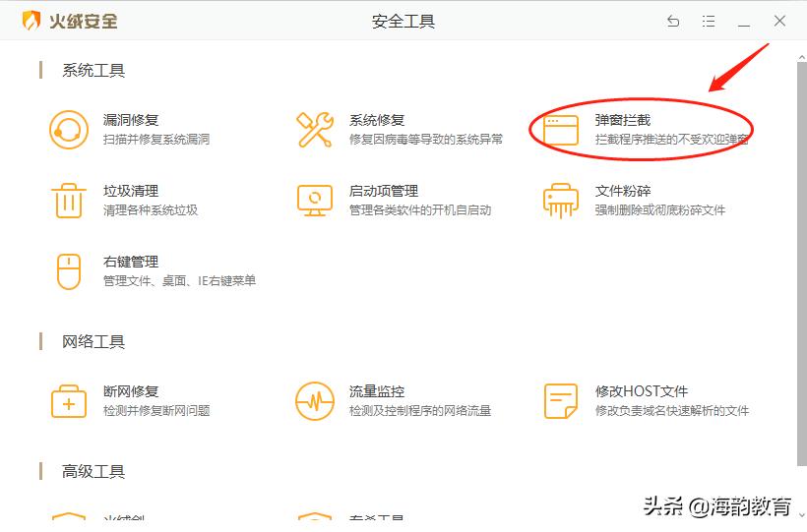Open the 漏洞修复 vulnerability repair icon
807x532 pixels.
[69, 130]
